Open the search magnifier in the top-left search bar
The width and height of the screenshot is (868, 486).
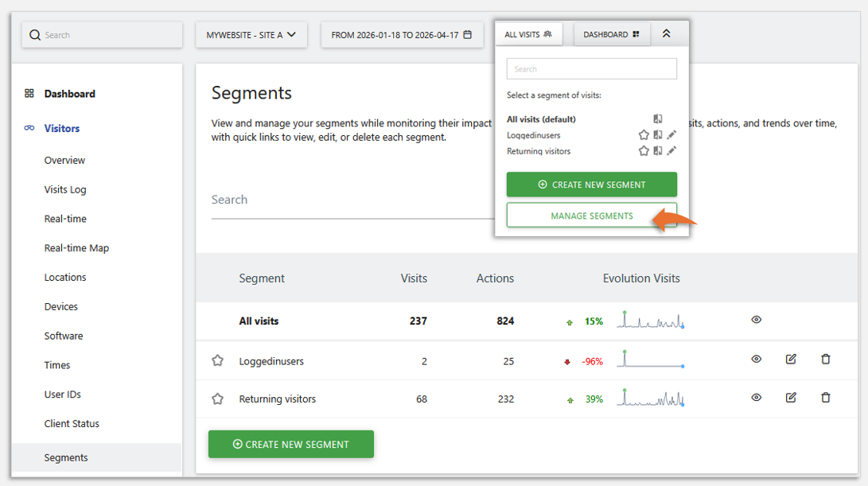coord(35,34)
